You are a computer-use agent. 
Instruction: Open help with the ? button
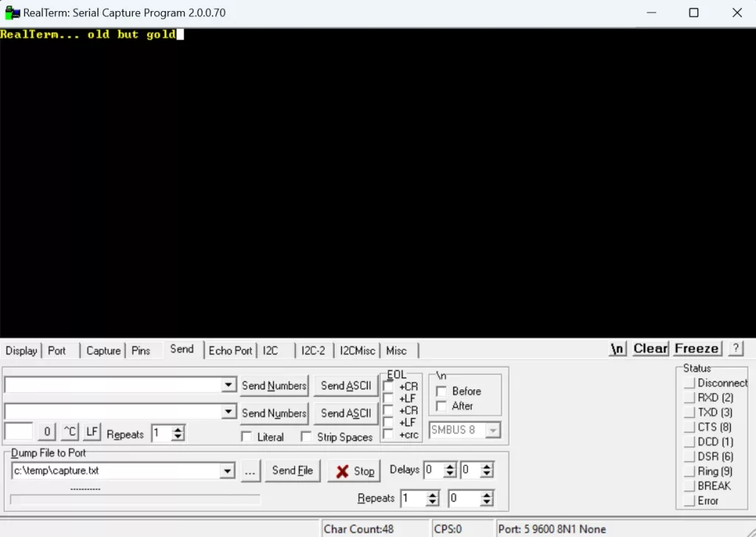(736, 349)
